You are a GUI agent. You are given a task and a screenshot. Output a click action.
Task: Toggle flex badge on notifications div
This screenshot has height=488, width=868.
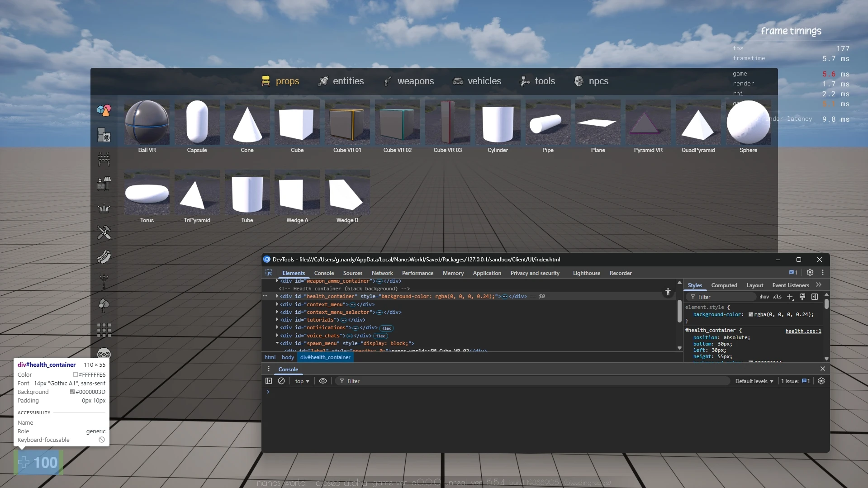click(x=386, y=328)
